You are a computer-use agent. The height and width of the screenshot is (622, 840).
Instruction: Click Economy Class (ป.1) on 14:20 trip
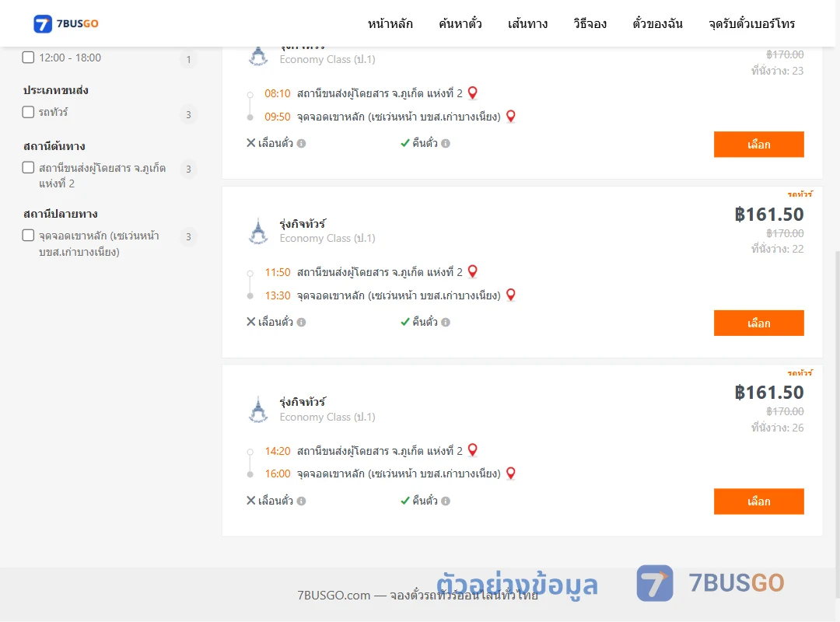tap(327, 417)
